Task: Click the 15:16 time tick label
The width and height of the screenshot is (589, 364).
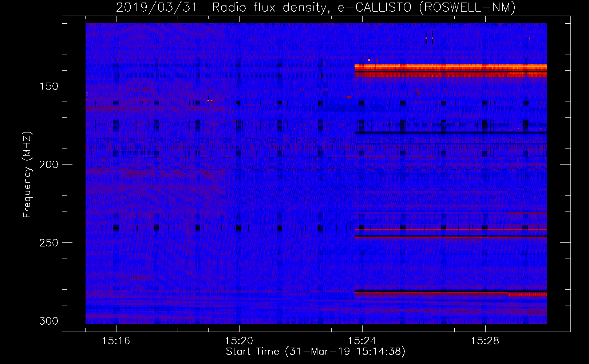Action: click(116, 341)
